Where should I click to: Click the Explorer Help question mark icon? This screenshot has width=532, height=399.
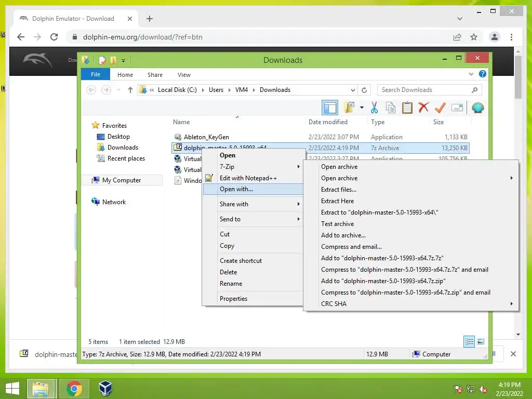483,74
